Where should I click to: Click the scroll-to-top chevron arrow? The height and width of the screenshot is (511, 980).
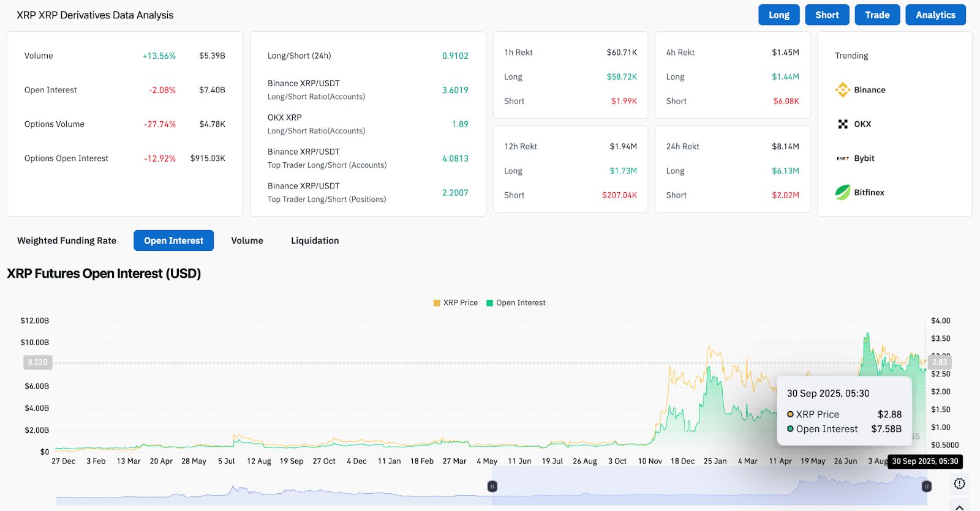pos(959,507)
